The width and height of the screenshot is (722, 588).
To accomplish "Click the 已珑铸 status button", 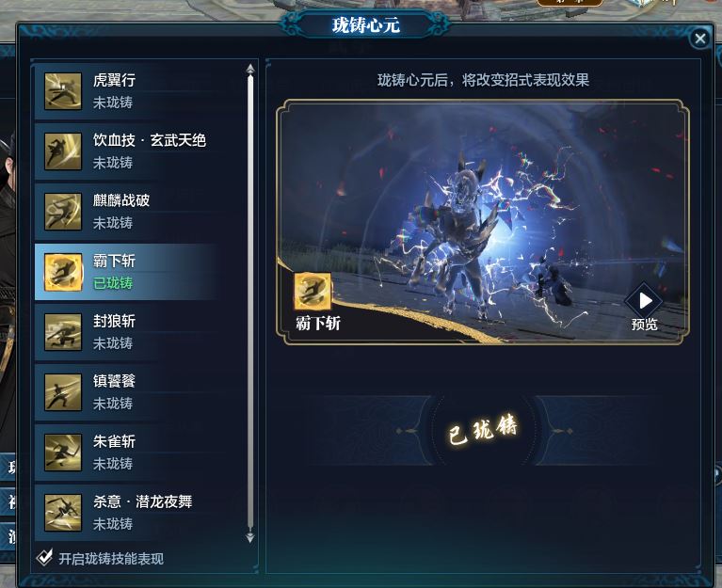I will (483, 430).
